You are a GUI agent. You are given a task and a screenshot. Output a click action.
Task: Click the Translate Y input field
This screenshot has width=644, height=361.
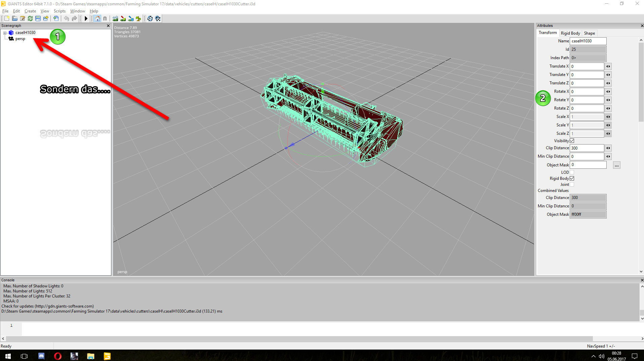587,75
